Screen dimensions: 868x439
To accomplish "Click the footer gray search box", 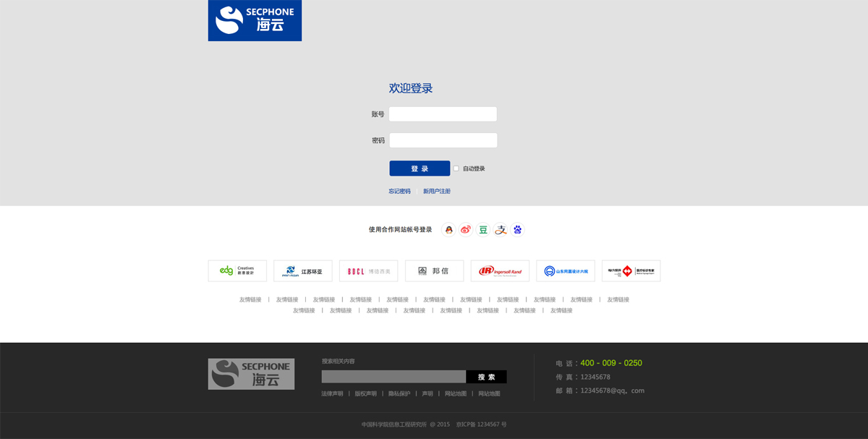I will coord(393,377).
